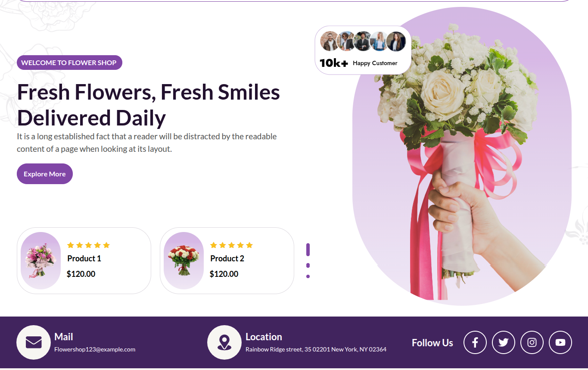Open the Instagram social icon
The height and width of the screenshot is (370, 588).
click(532, 342)
